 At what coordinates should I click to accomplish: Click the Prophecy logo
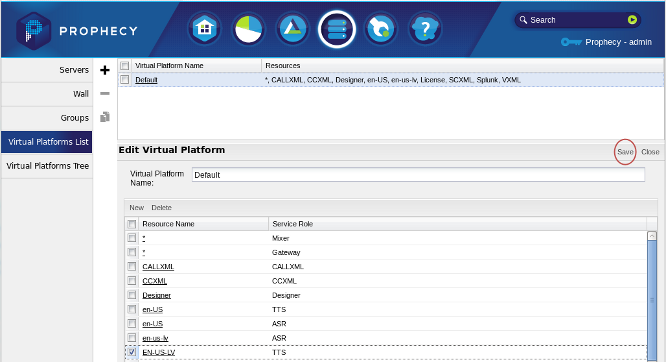(x=77, y=31)
